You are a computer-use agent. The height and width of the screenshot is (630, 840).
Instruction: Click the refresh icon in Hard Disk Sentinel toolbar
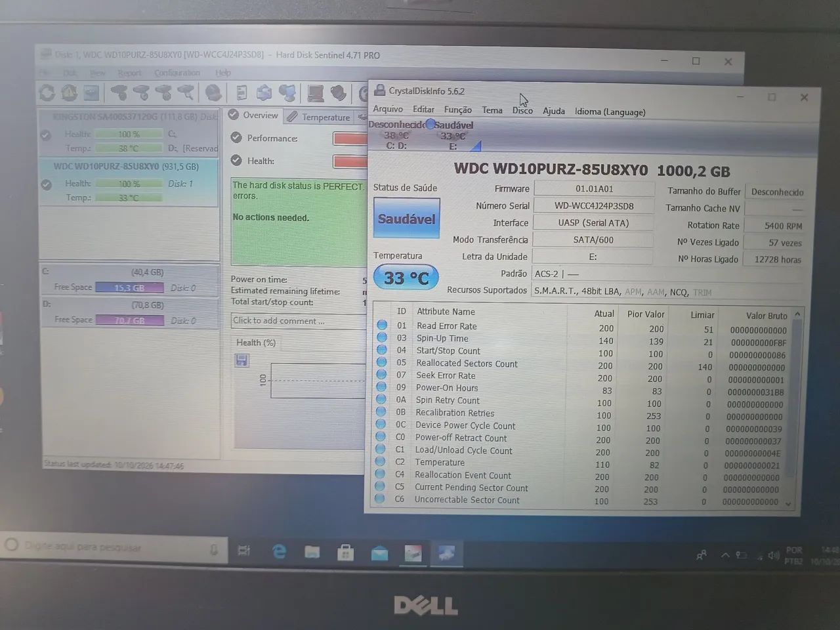[47, 93]
